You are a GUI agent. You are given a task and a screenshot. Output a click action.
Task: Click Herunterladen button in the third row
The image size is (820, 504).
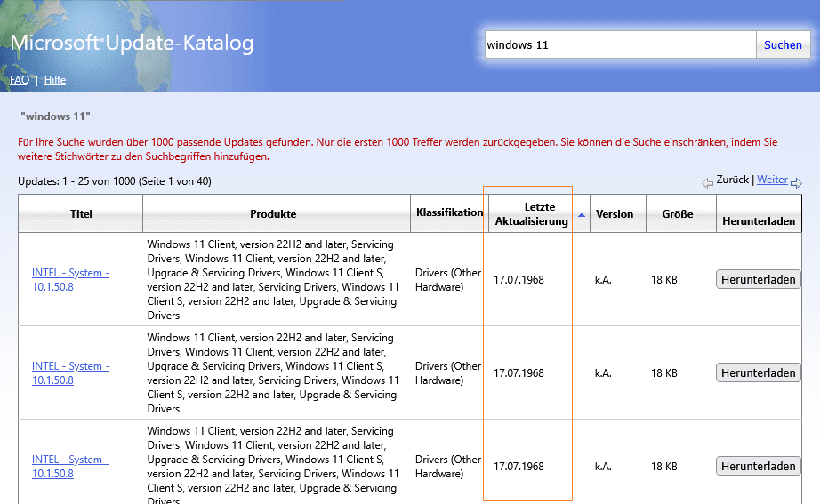coord(759,466)
